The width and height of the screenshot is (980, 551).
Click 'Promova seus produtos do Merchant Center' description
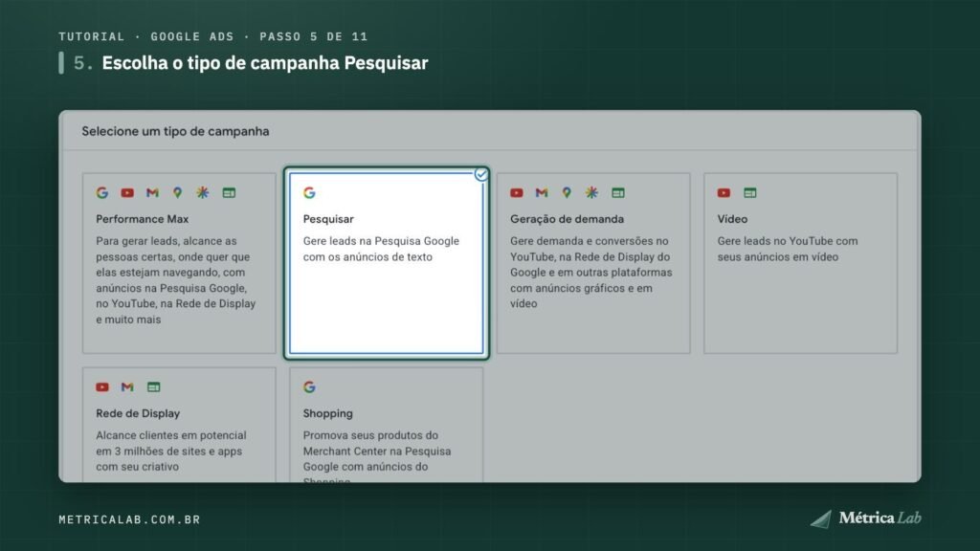[x=377, y=455]
